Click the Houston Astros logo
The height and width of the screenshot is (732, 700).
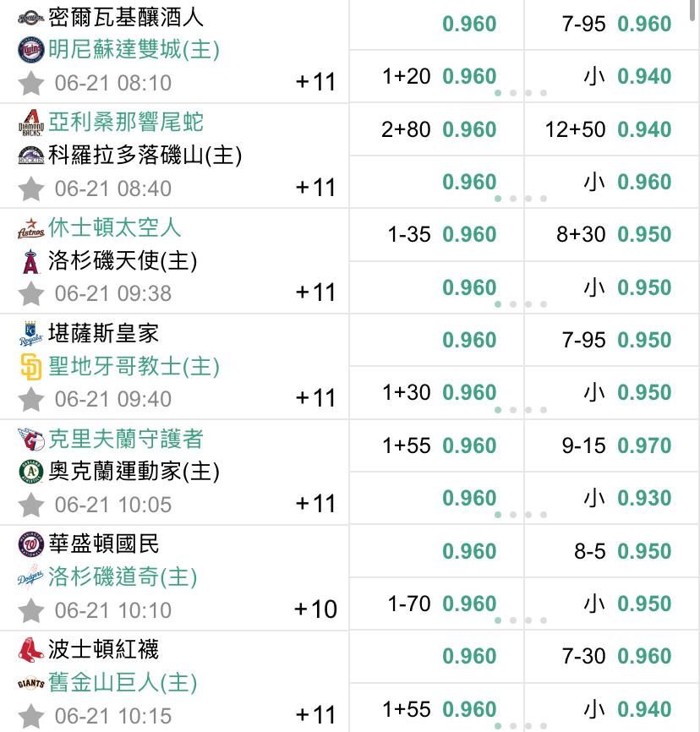tap(30, 228)
